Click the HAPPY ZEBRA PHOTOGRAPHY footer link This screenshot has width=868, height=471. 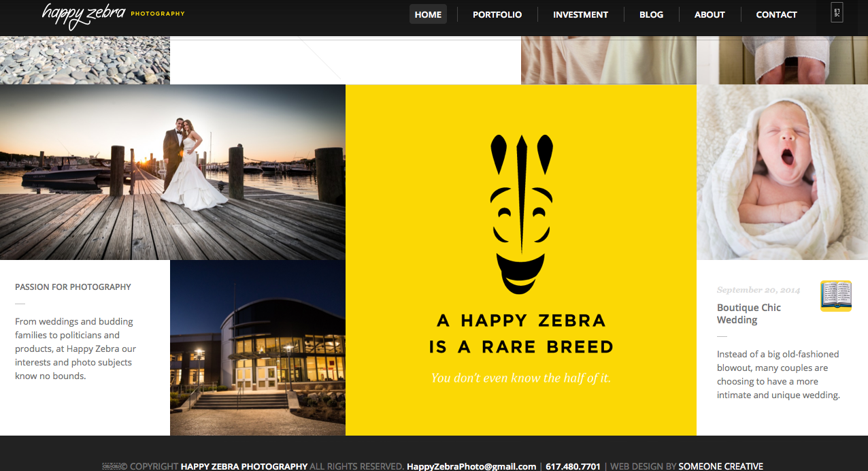tap(244, 466)
